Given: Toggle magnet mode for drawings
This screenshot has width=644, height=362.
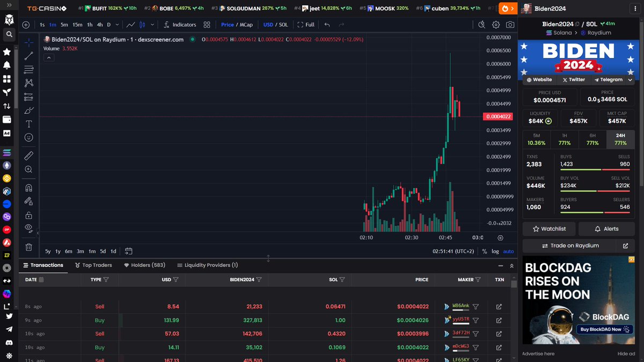Looking at the screenshot, I should pyautogui.click(x=29, y=188).
